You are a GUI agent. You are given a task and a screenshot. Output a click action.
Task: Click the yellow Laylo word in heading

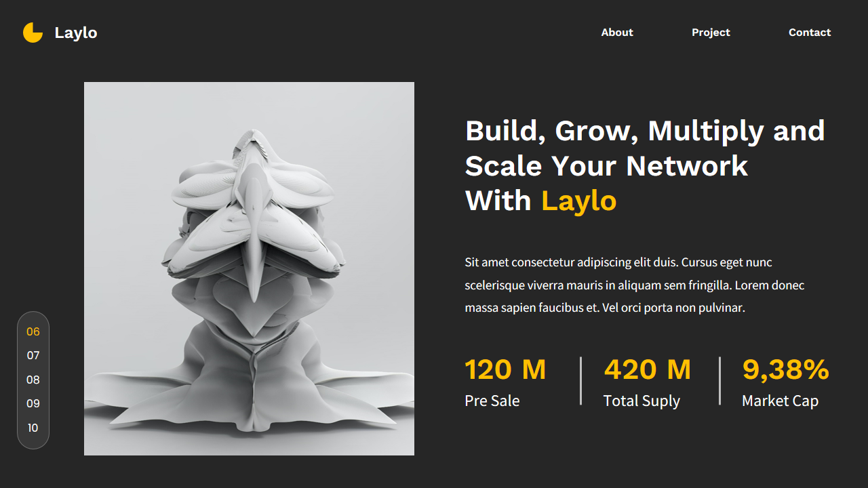[579, 201]
